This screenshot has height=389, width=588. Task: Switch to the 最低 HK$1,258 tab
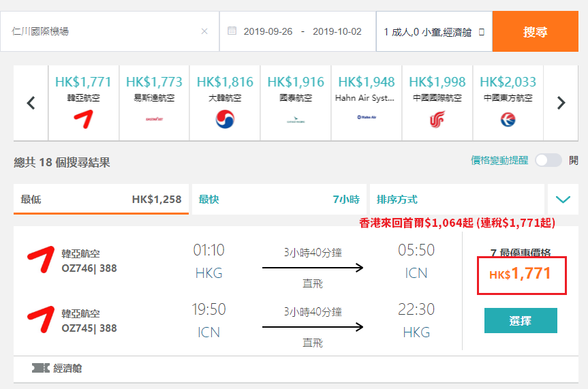101,199
